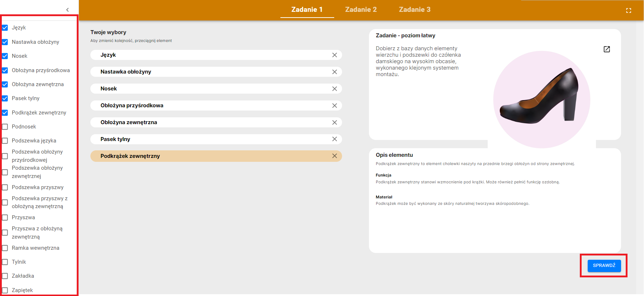Enable the Zapiętek checkbox
Viewport: 644px width, 296px height.
pos(5,290)
